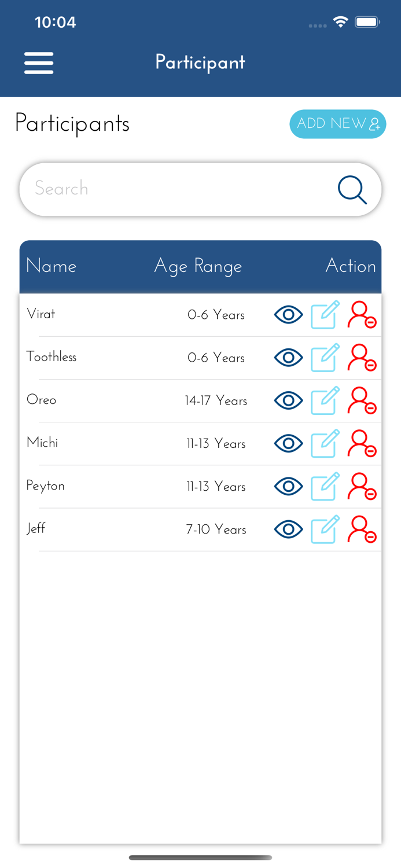
Task: Open Michi's record via the eye icon
Action: (288, 443)
